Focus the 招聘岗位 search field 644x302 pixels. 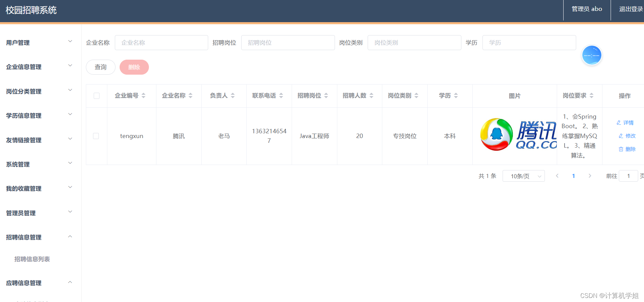point(288,43)
